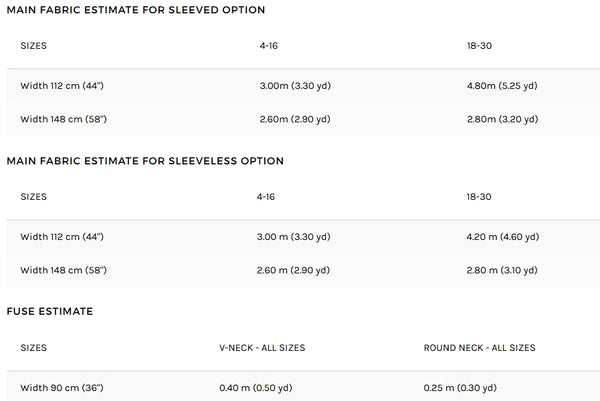Click the Round Neck - All Sizes column header
This screenshot has width=600, height=401.
coord(479,348)
